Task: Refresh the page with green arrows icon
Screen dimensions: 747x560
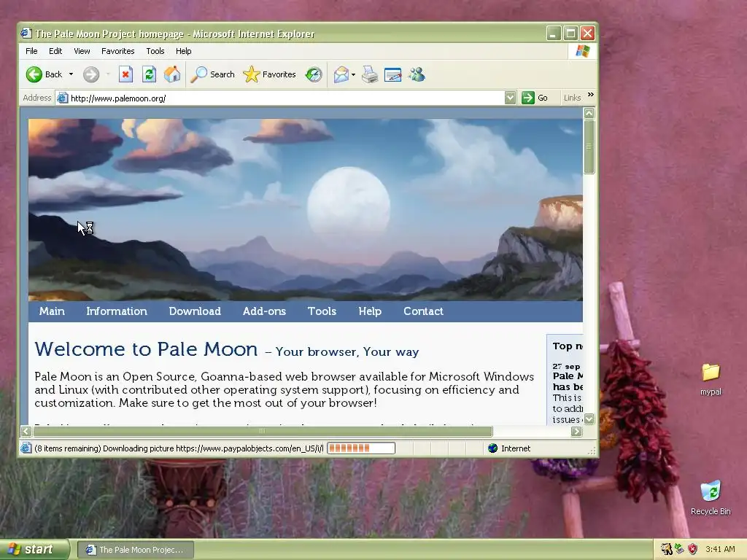Action: (149, 74)
